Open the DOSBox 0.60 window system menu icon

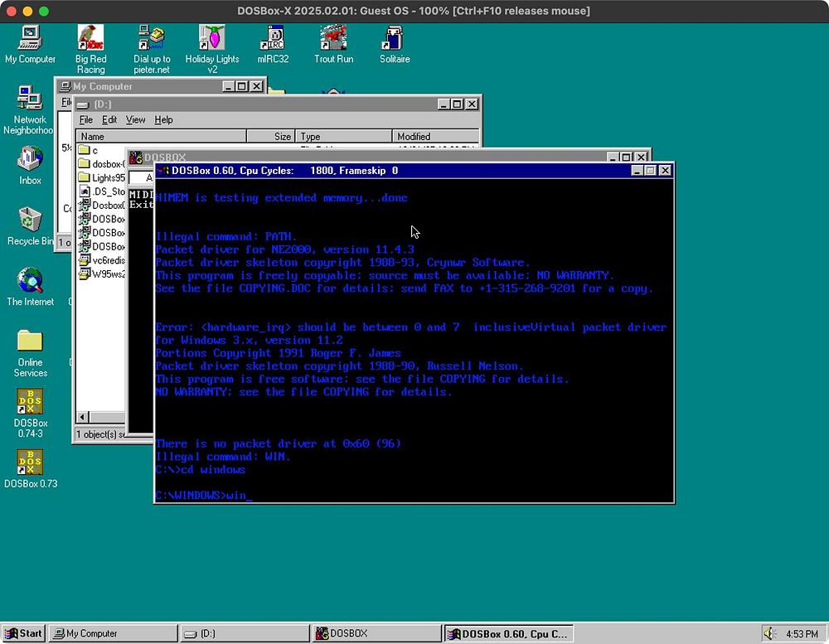(x=162, y=171)
